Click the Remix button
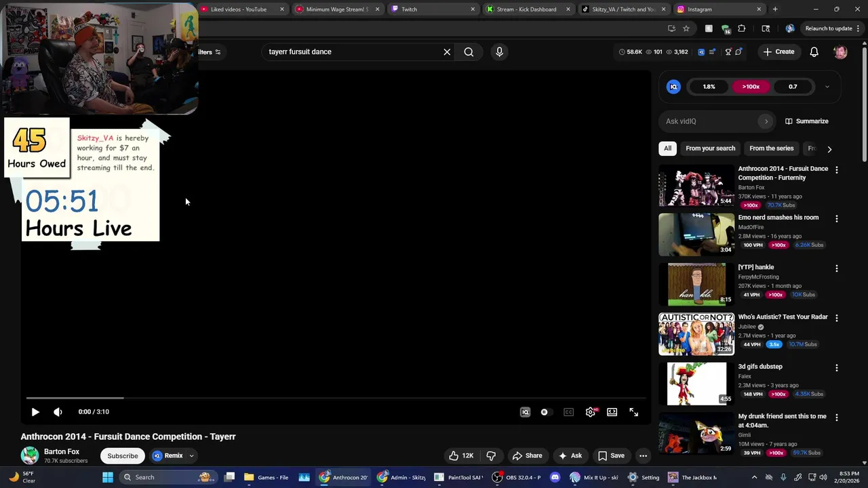The height and width of the screenshot is (488, 868). pos(167,455)
